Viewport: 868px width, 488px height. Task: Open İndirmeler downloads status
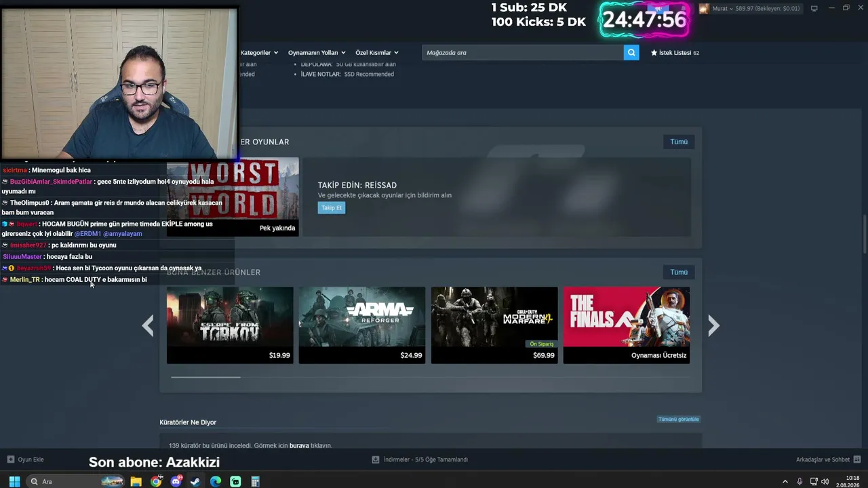(x=420, y=460)
